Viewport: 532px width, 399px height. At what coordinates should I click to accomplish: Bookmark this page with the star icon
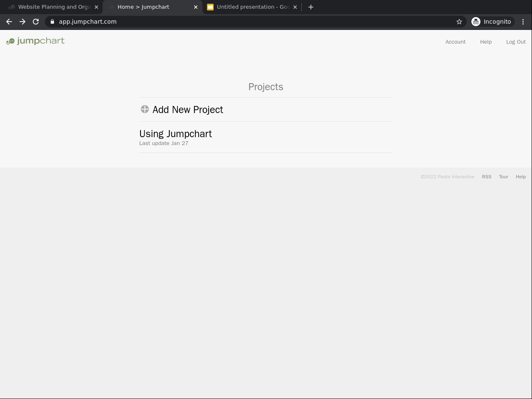pos(459,22)
